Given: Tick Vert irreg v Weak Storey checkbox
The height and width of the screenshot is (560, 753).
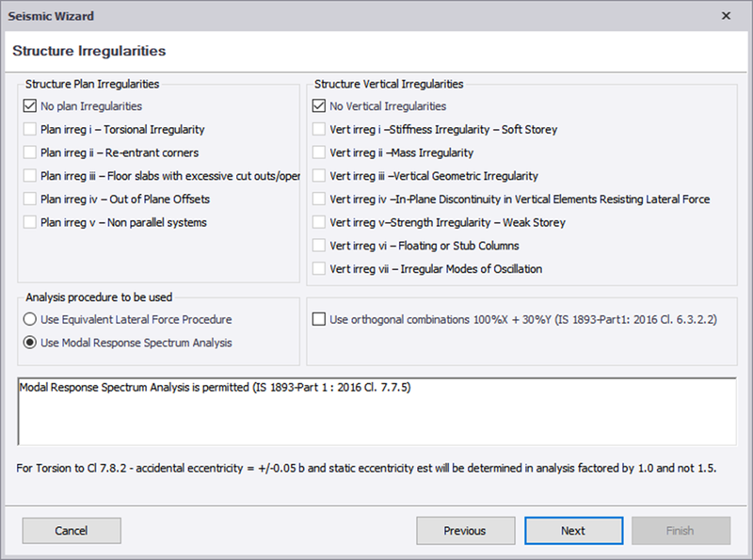Looking at the screenshot, I should [x=319, y=222].
